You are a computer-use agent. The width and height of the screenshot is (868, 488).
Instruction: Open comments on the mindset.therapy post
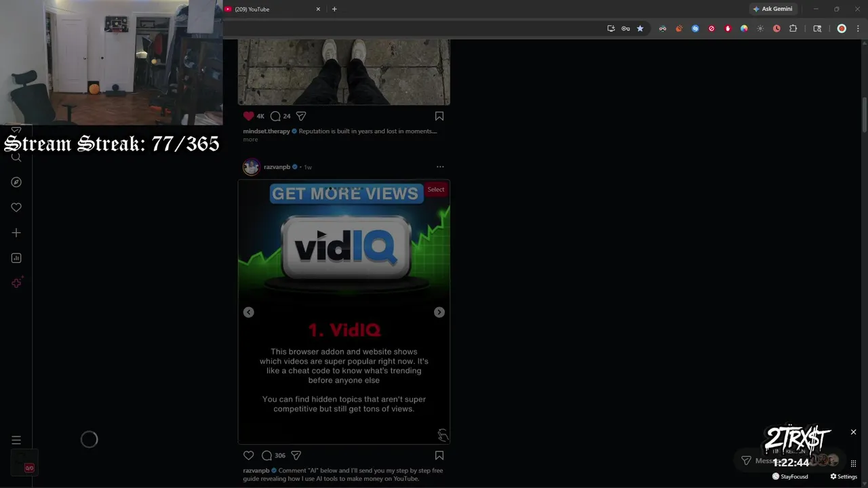[275, 116]
